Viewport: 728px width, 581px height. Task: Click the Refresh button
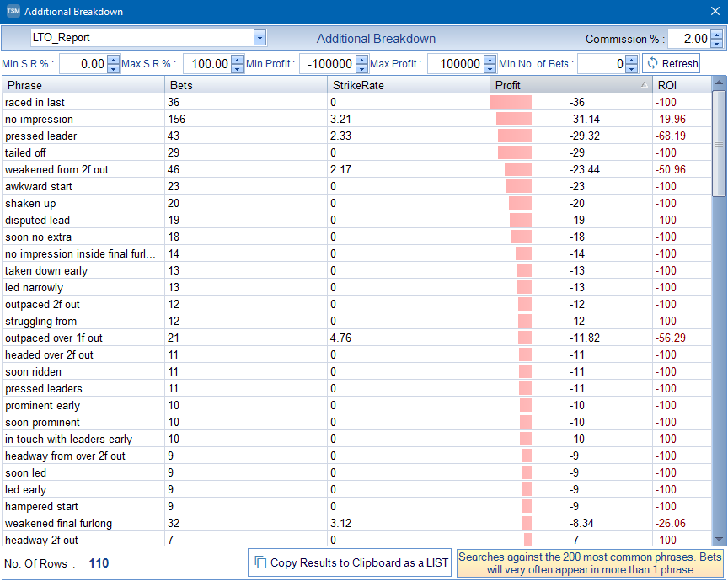(x=672, y=64)
